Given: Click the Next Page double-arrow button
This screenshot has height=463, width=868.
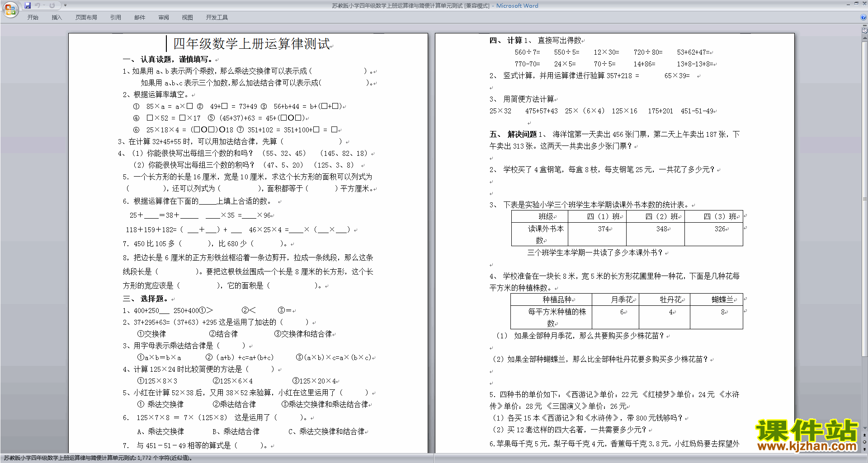Looking at the screenshot, I should 865,449.
